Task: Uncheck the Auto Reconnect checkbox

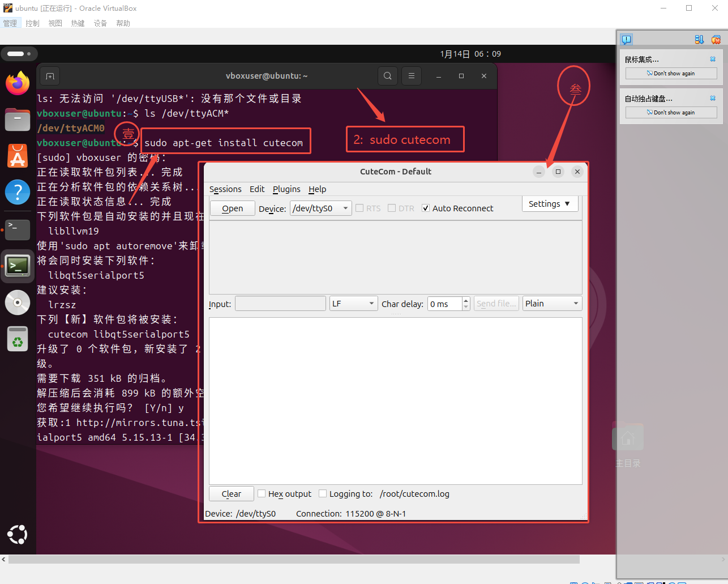Action: [426, 208]
